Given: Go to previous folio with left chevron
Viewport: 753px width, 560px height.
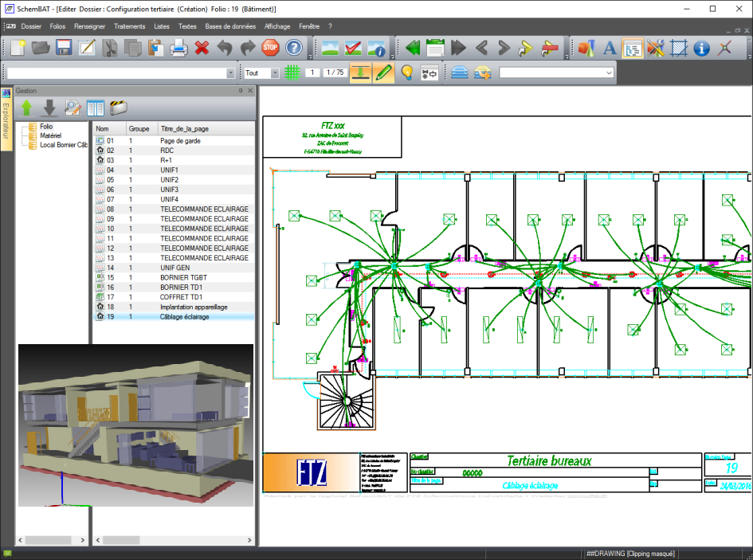Looking at the screenshot, I should (481, 48).
